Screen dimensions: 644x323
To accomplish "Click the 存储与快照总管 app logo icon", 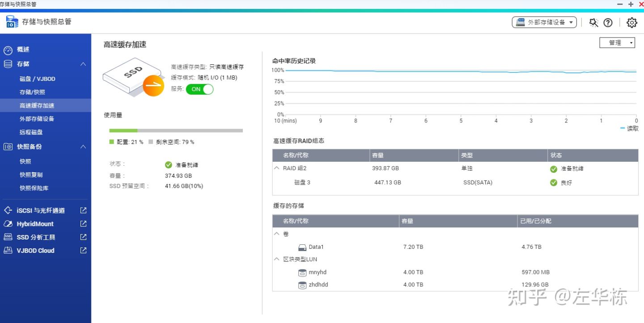I will [x=11, y=21].
